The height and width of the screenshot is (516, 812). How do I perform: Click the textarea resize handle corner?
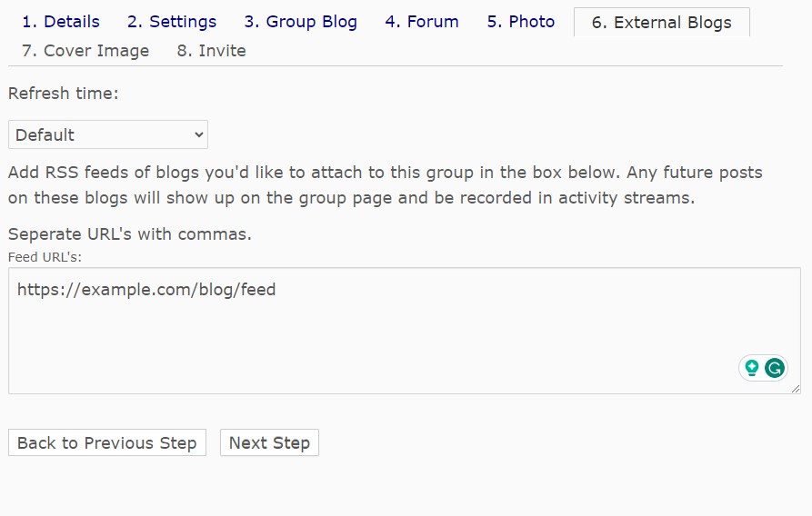pyautogui.click(x=796, y=389)
